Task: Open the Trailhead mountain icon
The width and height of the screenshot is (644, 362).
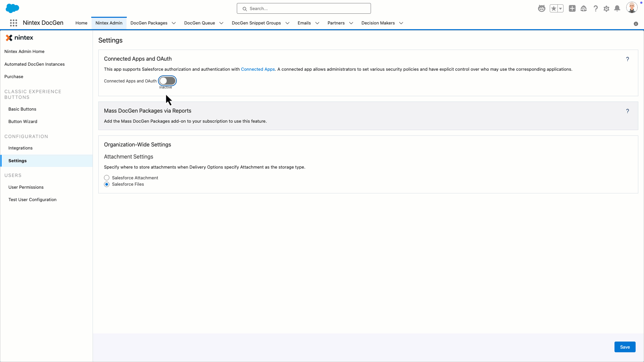Action: coord(584,9)
